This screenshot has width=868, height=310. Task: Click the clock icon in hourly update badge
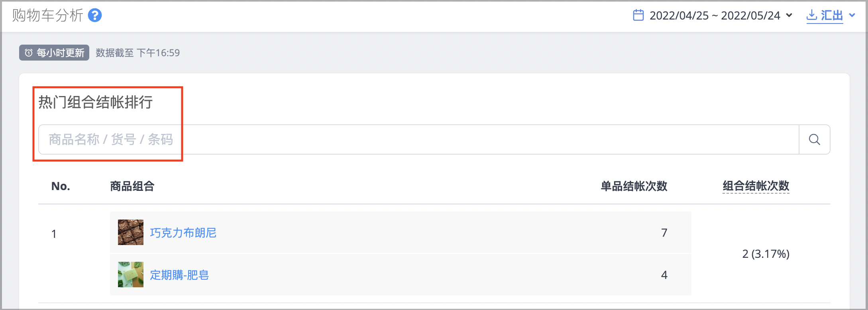click(29, 53)
